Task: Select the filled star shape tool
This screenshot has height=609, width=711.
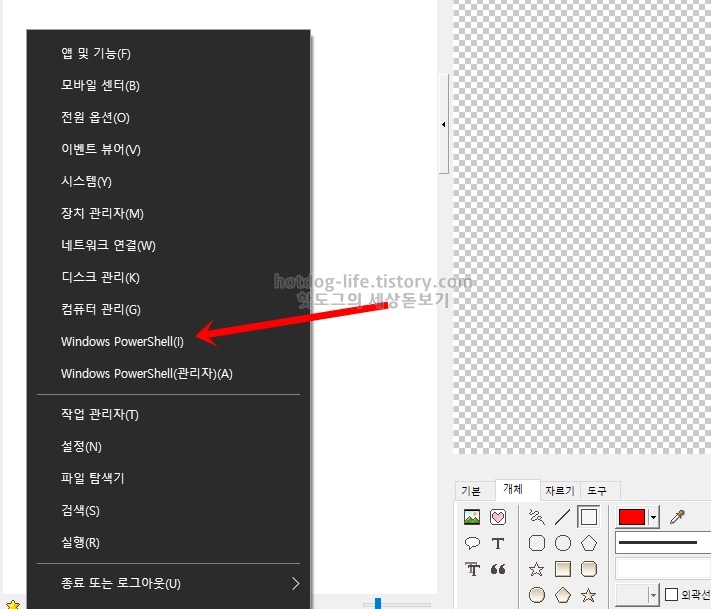Action: [x=589, y=595]
